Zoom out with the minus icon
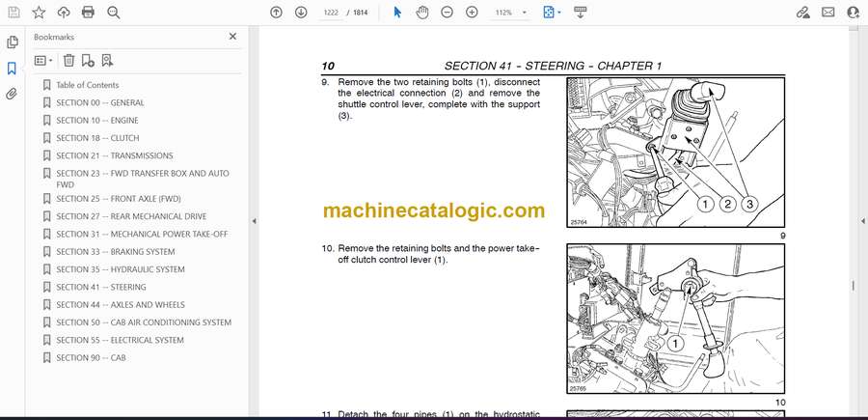 tap(447, 13)
